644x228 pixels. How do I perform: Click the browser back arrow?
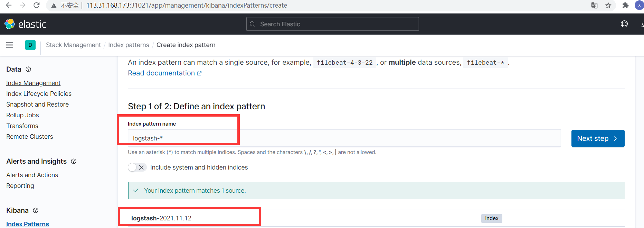tap(9, 5)
